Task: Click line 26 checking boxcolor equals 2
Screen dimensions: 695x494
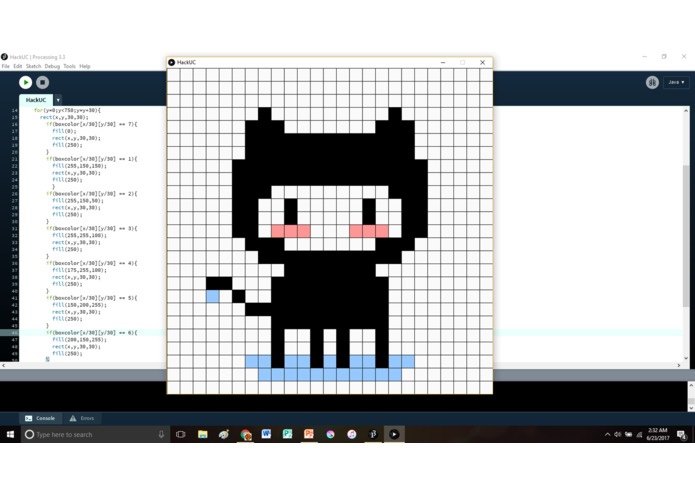Action: coord(92,194)
